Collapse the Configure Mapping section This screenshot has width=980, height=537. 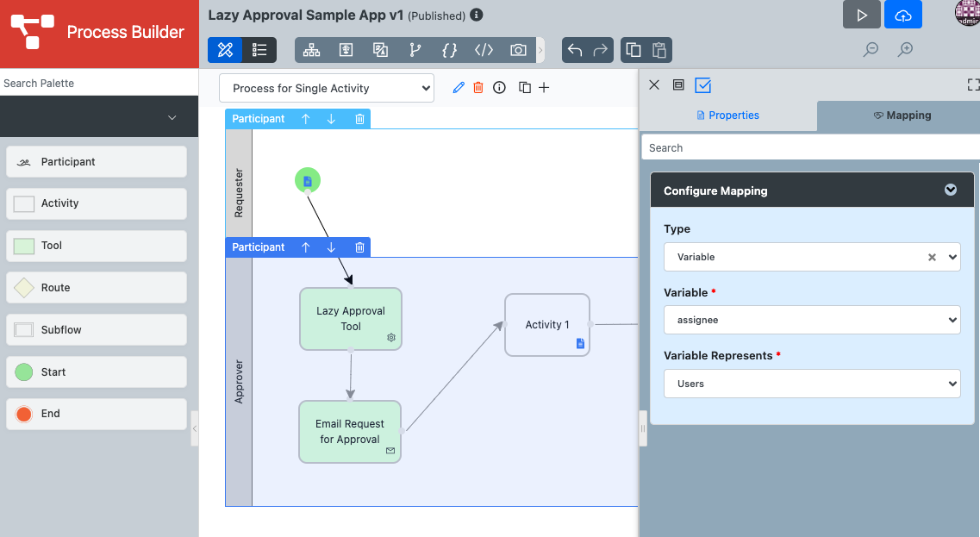[x=950, y=190]
